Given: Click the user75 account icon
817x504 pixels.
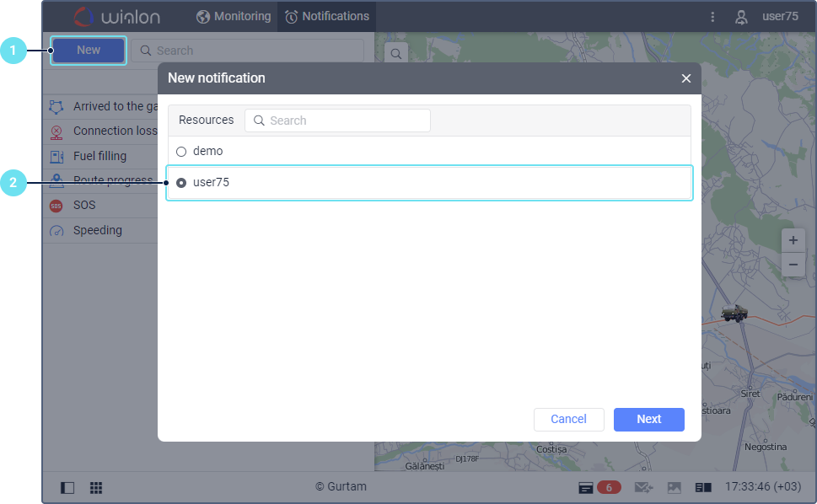Looking at the screenshot, I should (x=741, y=17).
